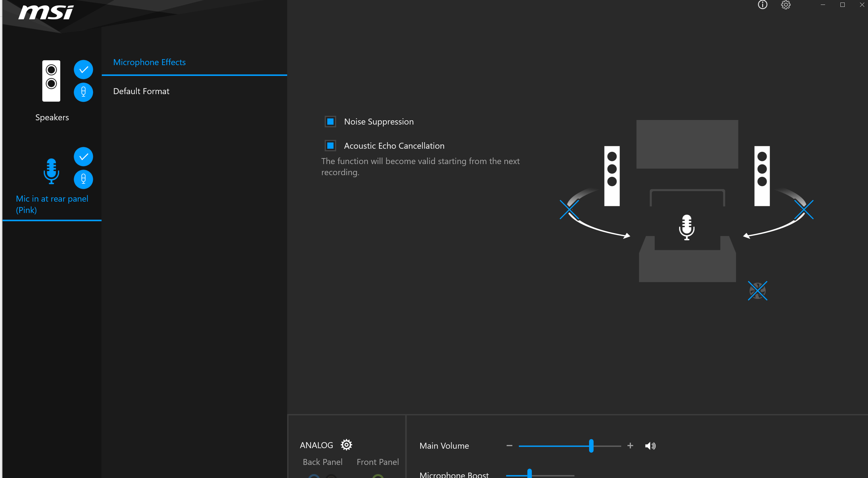The image size is (868, 478).
Task: Select the Mic in at rear panel device
Action: click(x=52, y=204)
